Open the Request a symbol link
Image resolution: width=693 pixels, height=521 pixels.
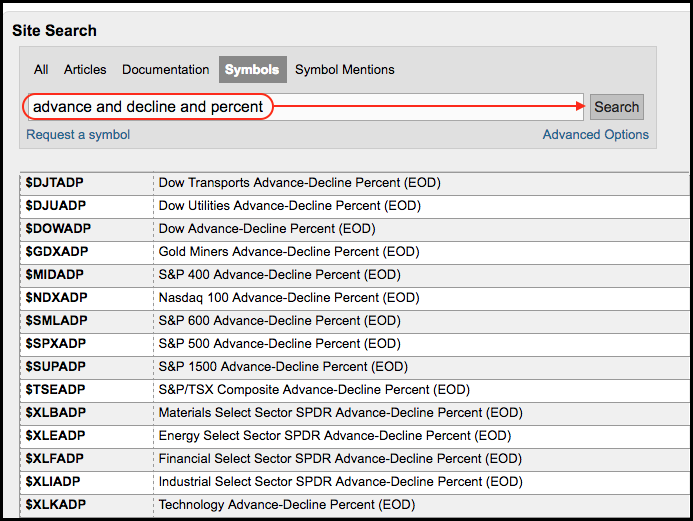[78, 134]
